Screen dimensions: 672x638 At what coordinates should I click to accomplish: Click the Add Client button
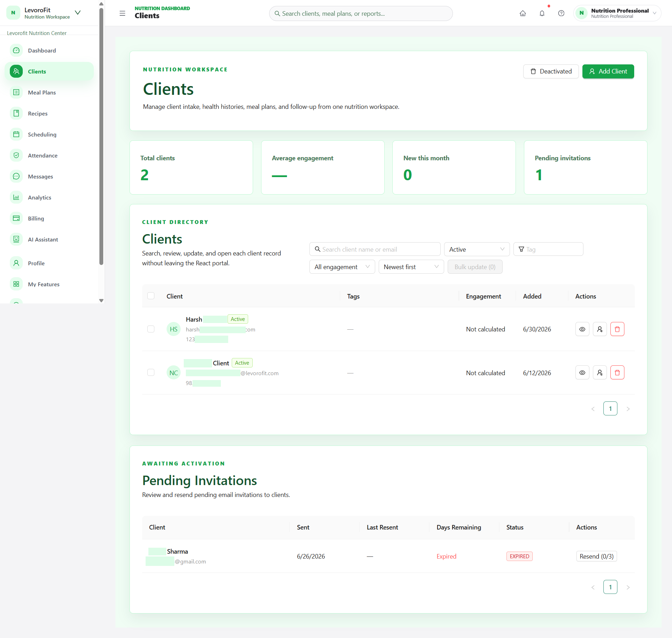[x=608, y=71]
